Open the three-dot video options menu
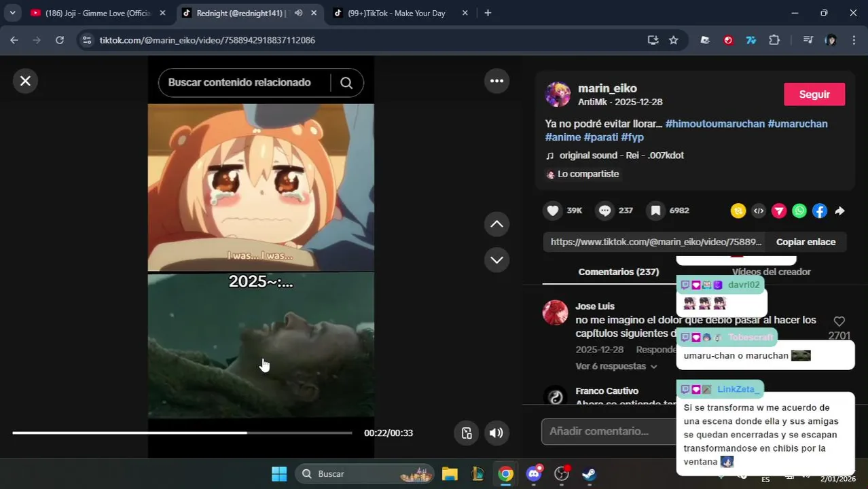 coord(496,81)
